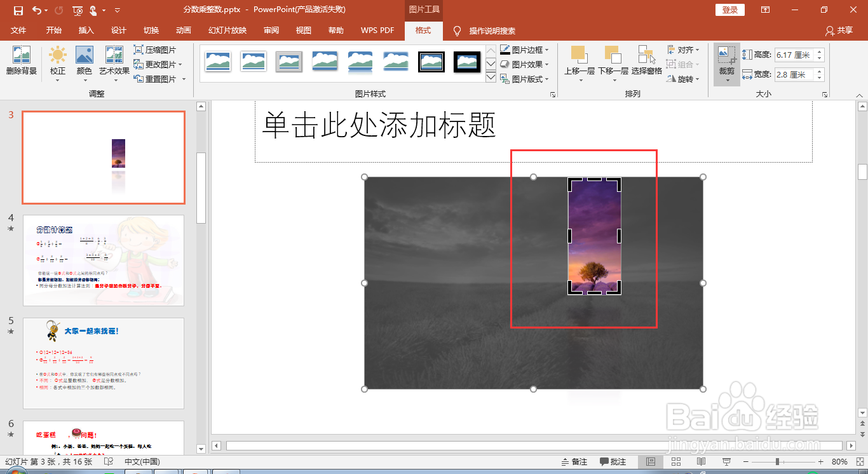The width and height of the screenshot is (868, 474).
Task: Click the Sign in (登录) button
Action: [730, 10]
